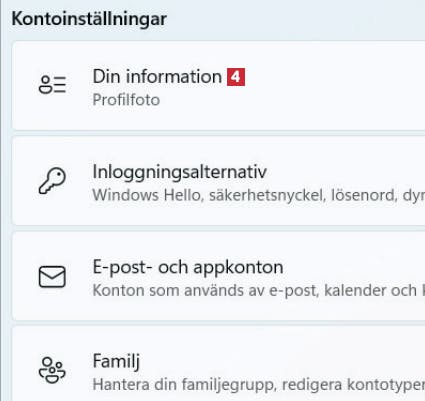Open the Inloggningsalternativ title
425x401 pixels.
coord(179,172)
